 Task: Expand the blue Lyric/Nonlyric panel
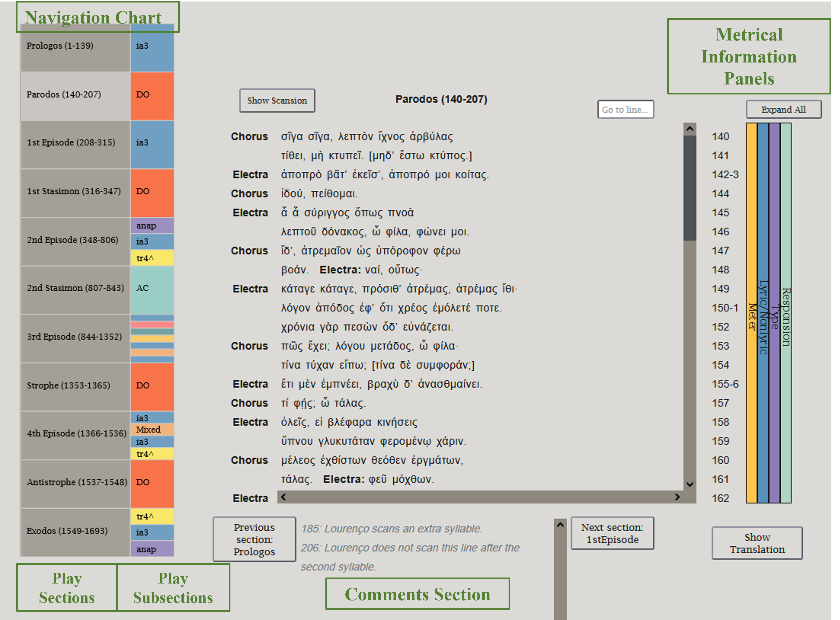coord(763,313)
